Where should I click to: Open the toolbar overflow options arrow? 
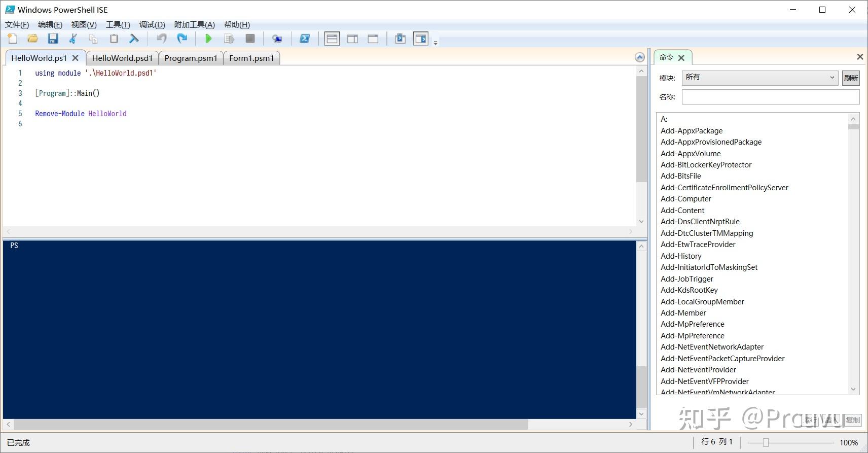click(x=436, y=43)
